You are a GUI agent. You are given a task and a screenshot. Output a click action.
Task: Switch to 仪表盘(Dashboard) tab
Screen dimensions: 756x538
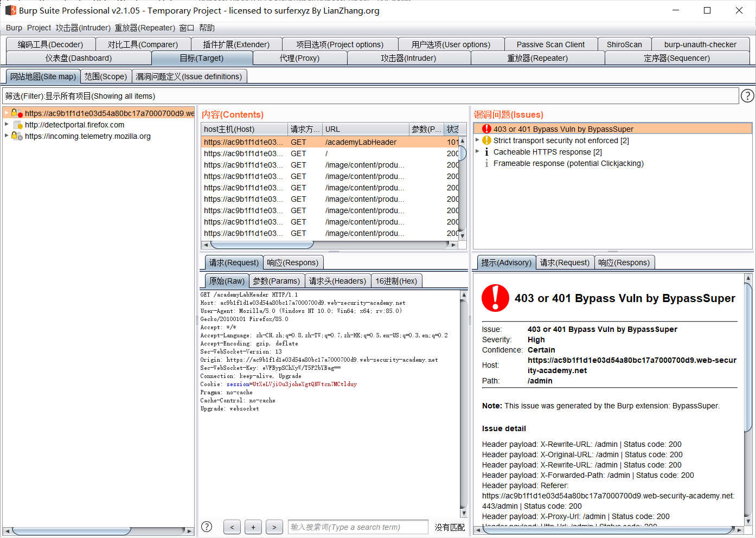point(79,58)
